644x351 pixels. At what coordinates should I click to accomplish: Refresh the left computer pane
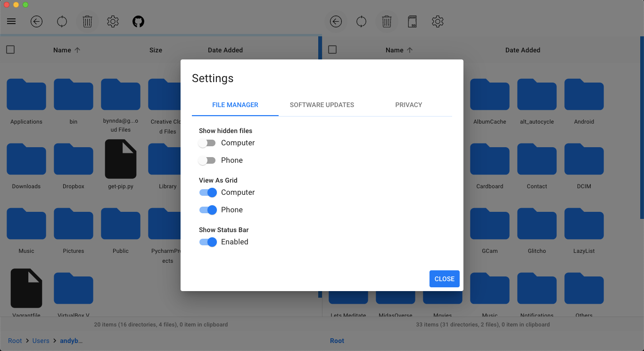(62, 21)
